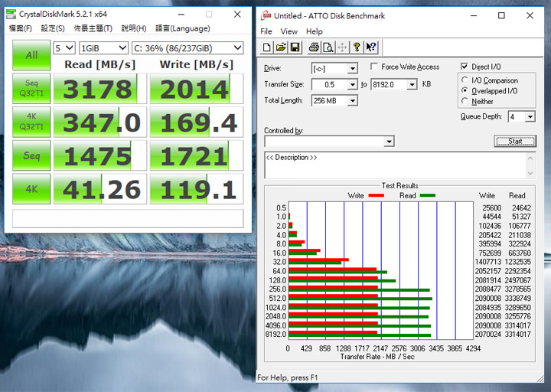The width and height of the screenshot is (551, 392).
Task: Minimize the CrystalDiskMark window
Action: coord(181,15)
